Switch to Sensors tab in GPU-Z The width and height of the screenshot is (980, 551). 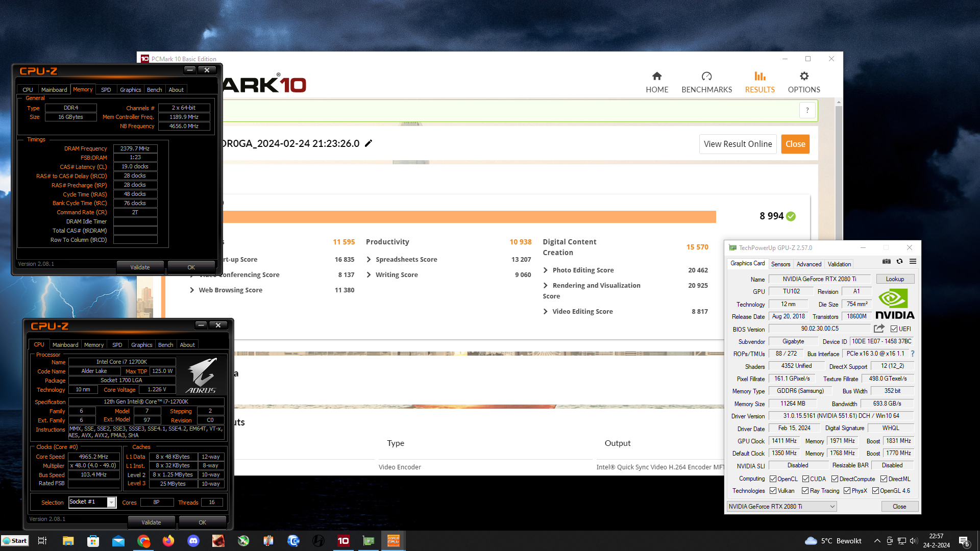point(780,264)
